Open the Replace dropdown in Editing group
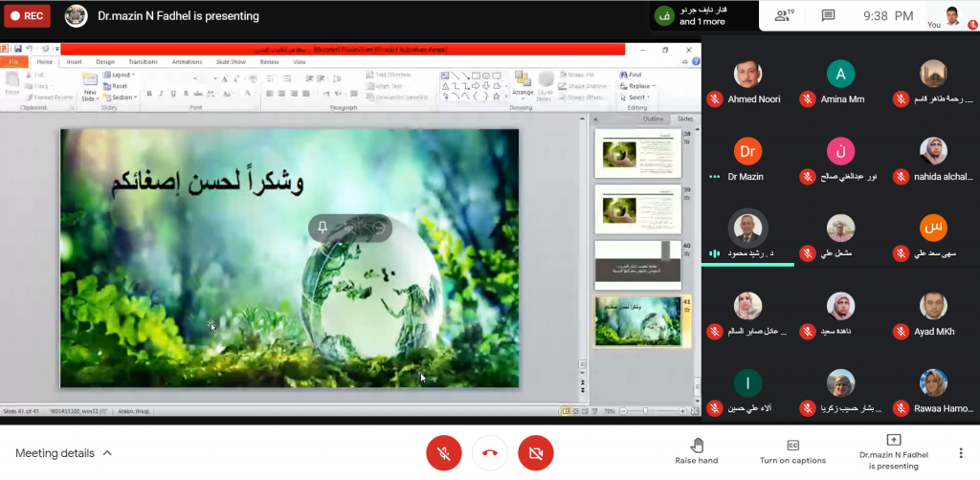This screenshot has height=480, width=980. tap(639, 86)
